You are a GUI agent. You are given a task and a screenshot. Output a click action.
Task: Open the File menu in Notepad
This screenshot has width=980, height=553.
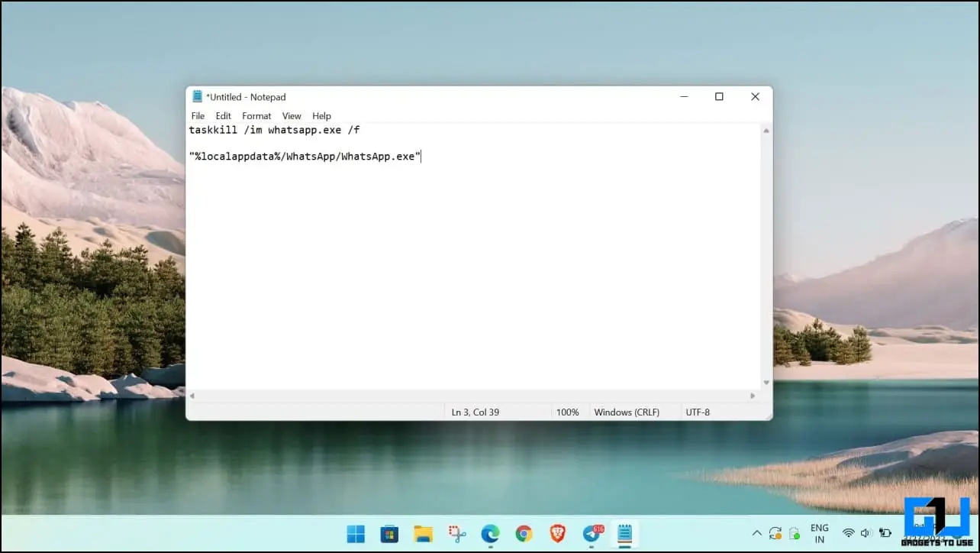(x=198, y=116)
